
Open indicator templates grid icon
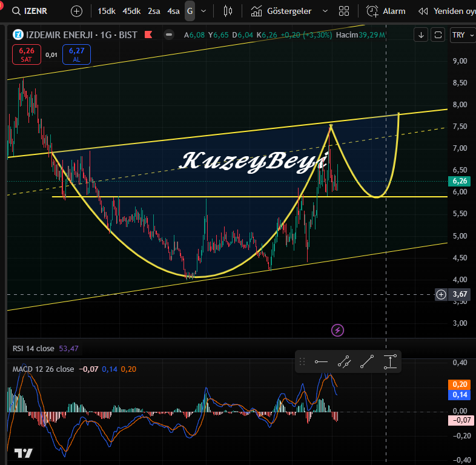point(343,12)
